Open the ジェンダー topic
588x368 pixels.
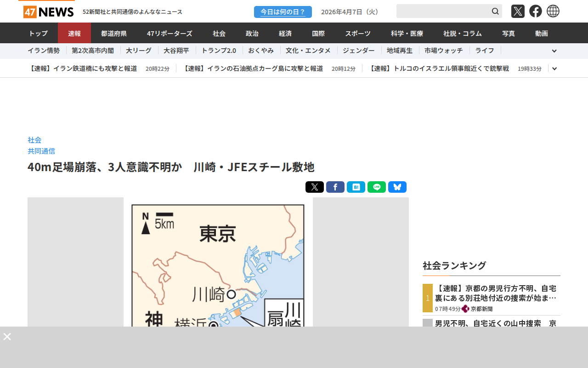tap(359, 51)
